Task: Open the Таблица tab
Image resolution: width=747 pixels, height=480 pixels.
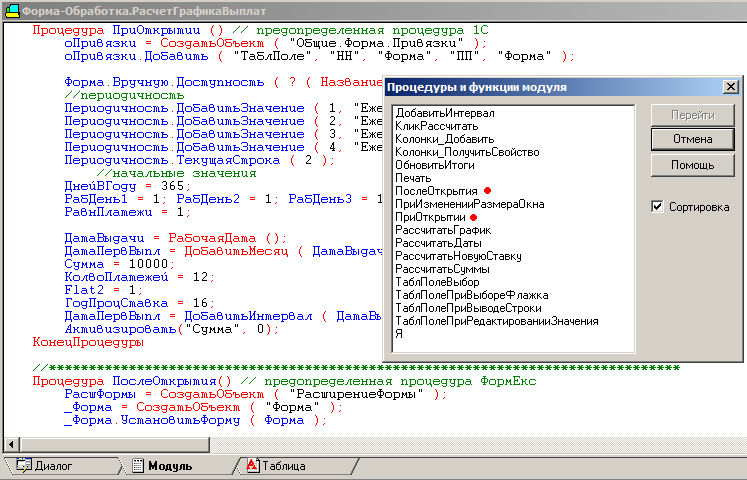Action: click(x=283, y=466)
